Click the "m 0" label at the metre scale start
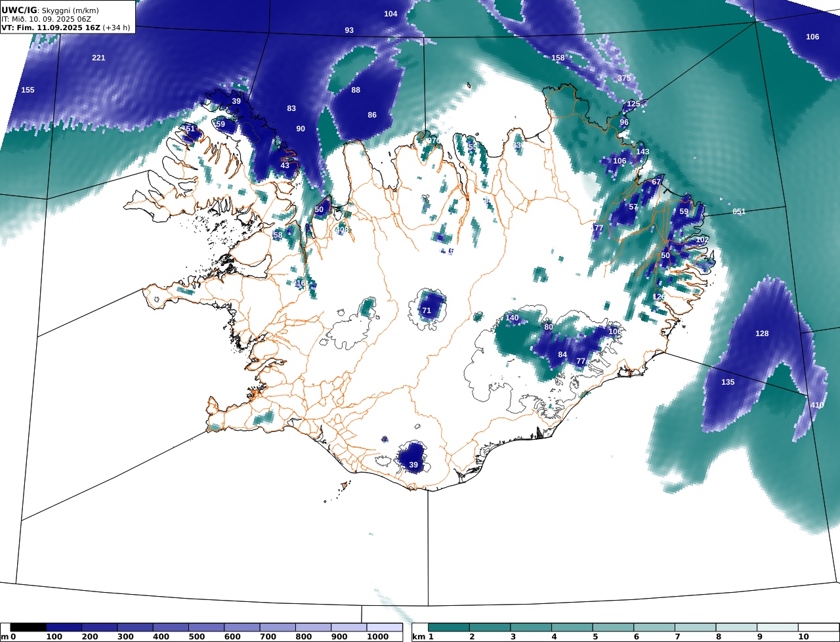The height and width of the screenshot is (642, 840). 9,637
